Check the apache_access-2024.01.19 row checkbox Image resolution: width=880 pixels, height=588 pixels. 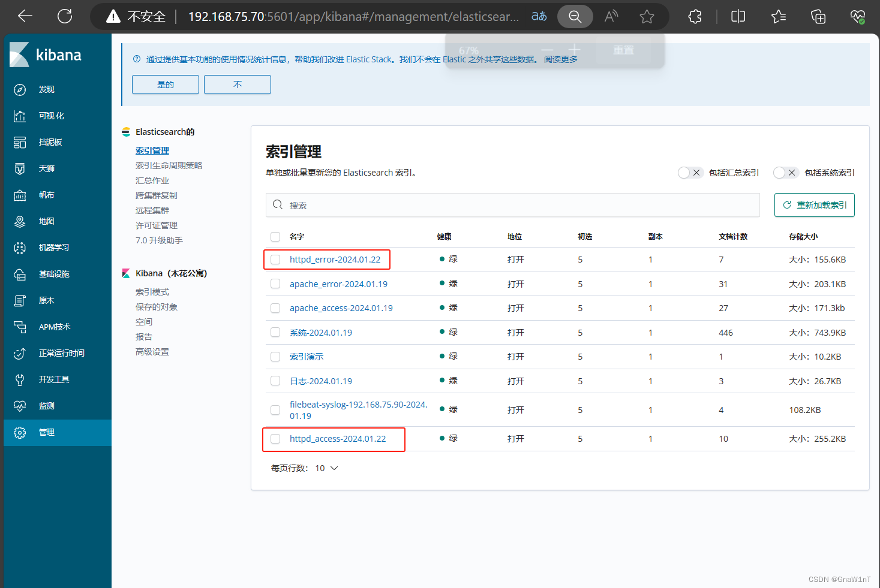[x=275, y=308]
